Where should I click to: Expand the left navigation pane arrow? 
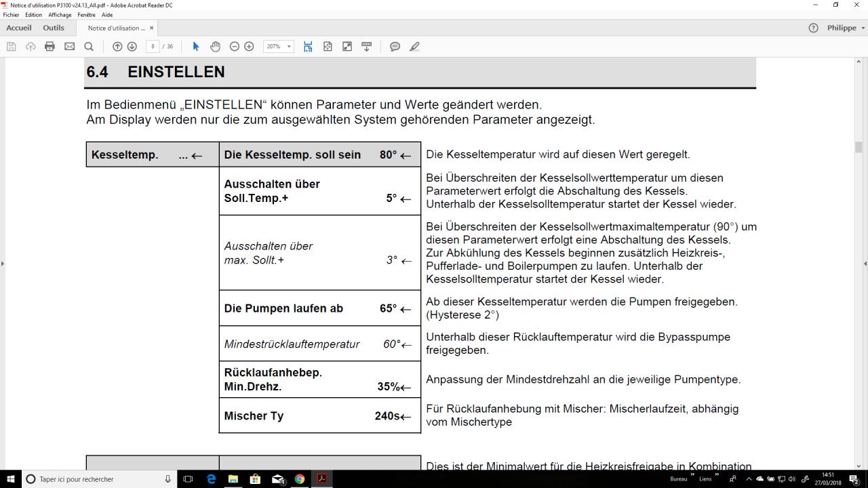coord(2,264)
